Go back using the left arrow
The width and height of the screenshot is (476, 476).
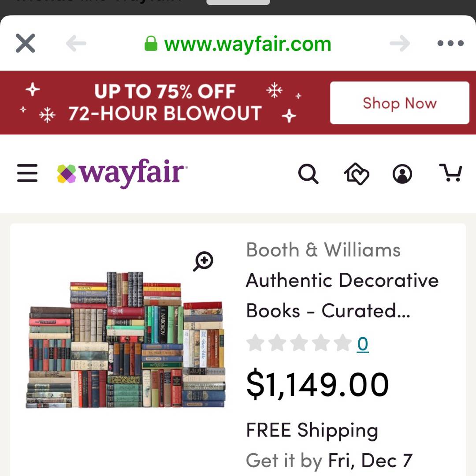[x=76, y=43]
